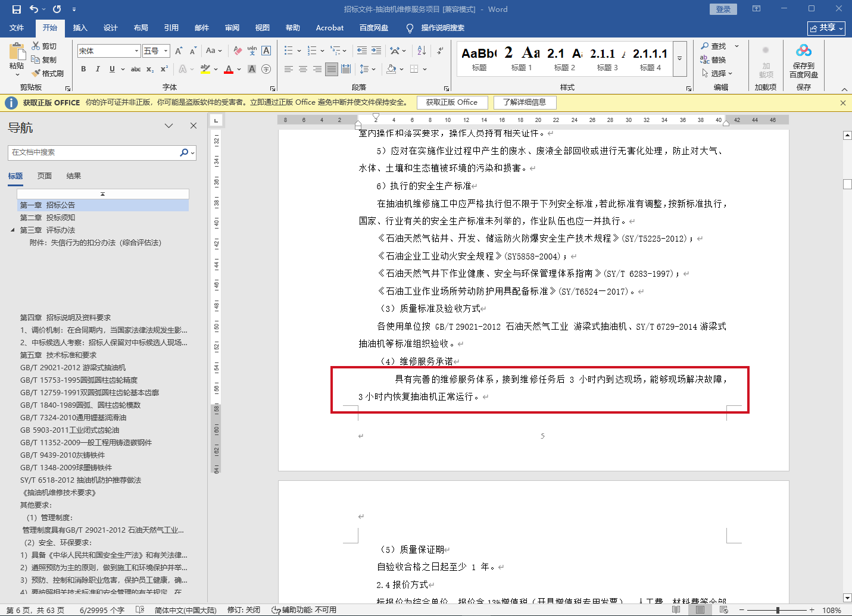The height and width of the screenshot is (616, 852).
Task: Save the file to 百度网盘
Action: 804,61
